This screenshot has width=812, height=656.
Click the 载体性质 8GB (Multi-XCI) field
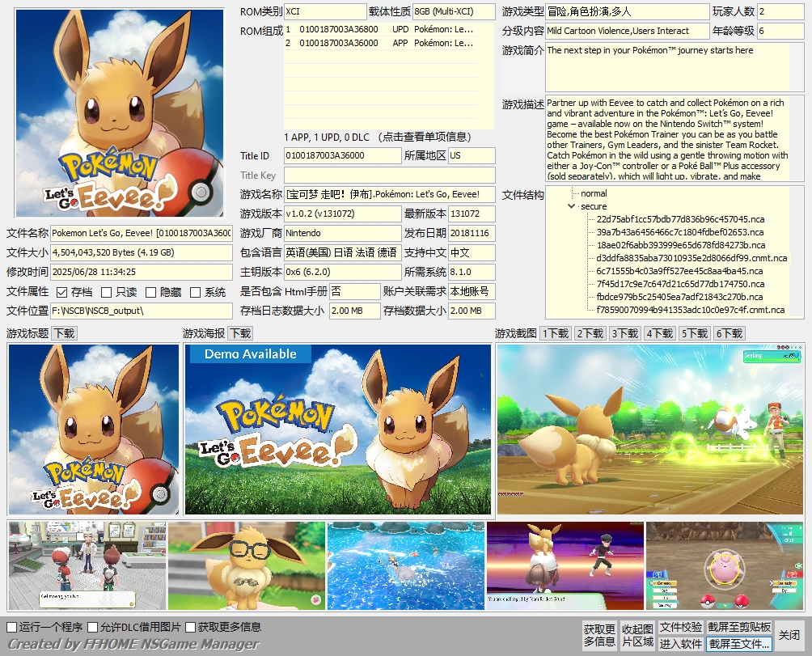coord(454,11)
